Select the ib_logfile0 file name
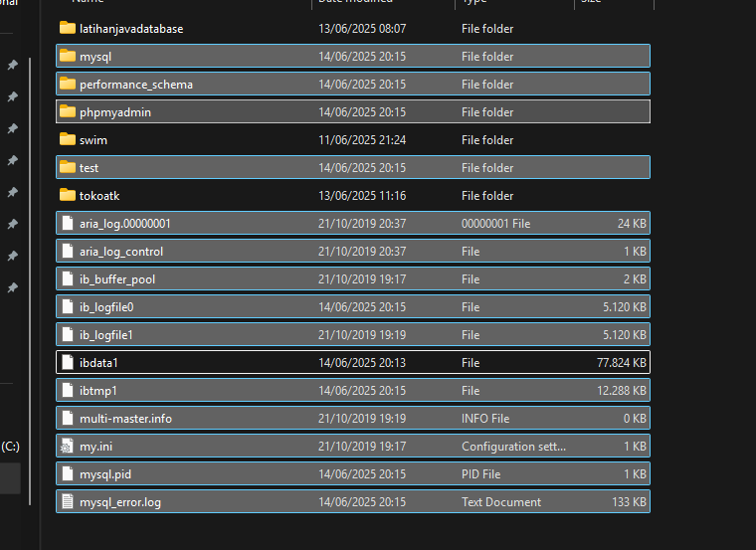 click(106, 307)
